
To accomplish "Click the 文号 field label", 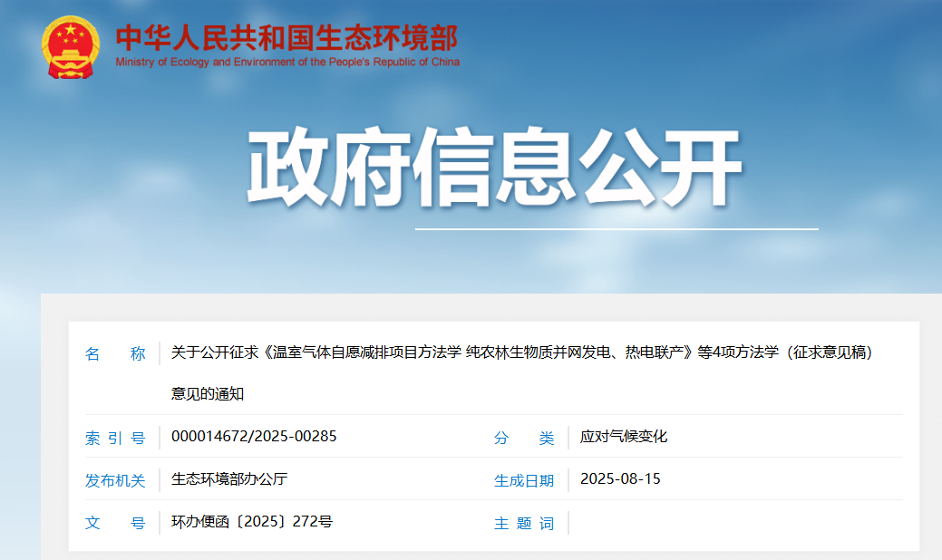I will pos(117,524).
